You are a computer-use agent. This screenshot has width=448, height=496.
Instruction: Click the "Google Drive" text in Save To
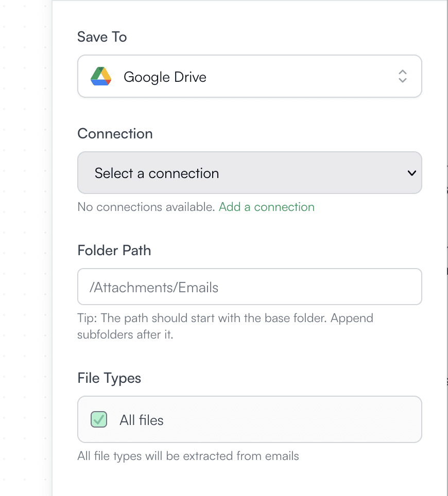pos(165,77)
